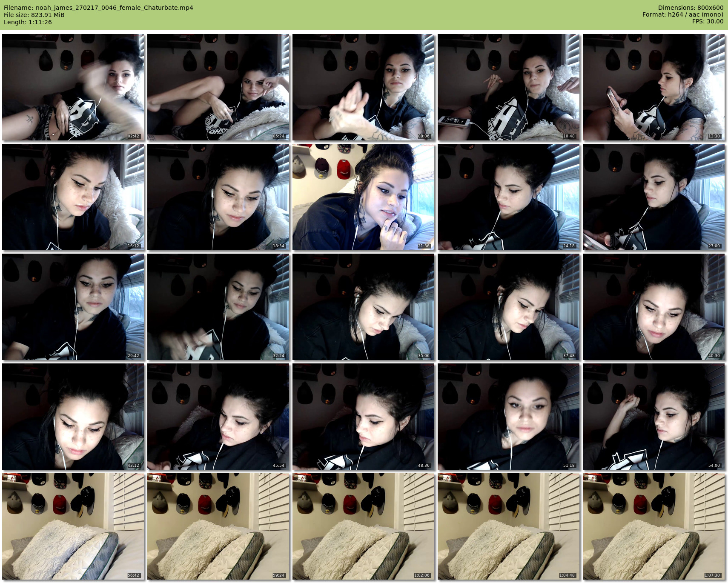Select the thumbnail timestamped 29:42
The height and width of the screenshot is (583, 728).
pos(73,307)
